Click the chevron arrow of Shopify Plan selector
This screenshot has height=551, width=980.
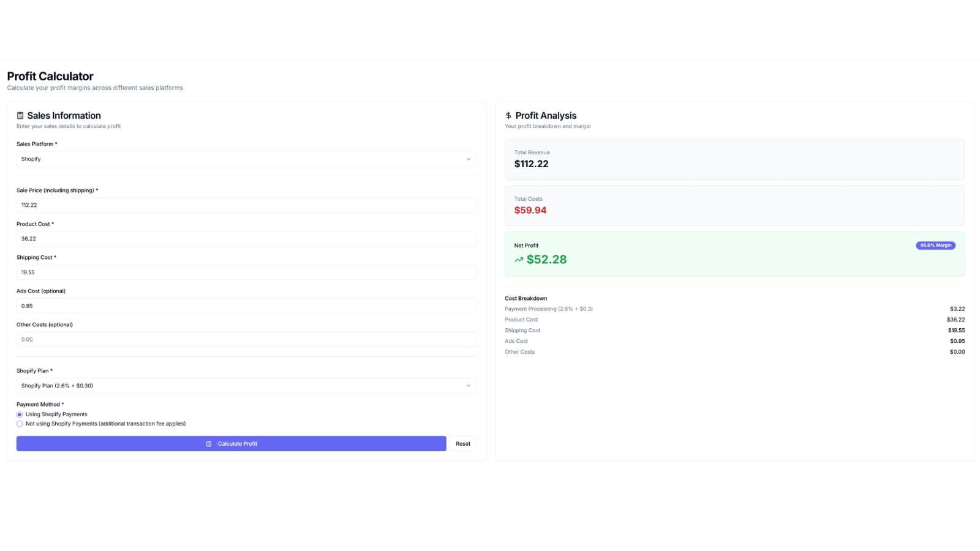pyautogui.click(x=469, y=386)
